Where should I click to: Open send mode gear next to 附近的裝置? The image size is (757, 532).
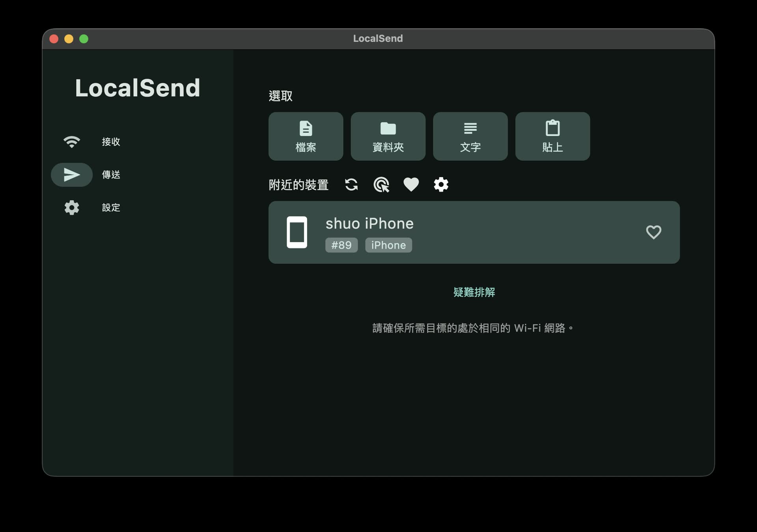pos(441,184)
